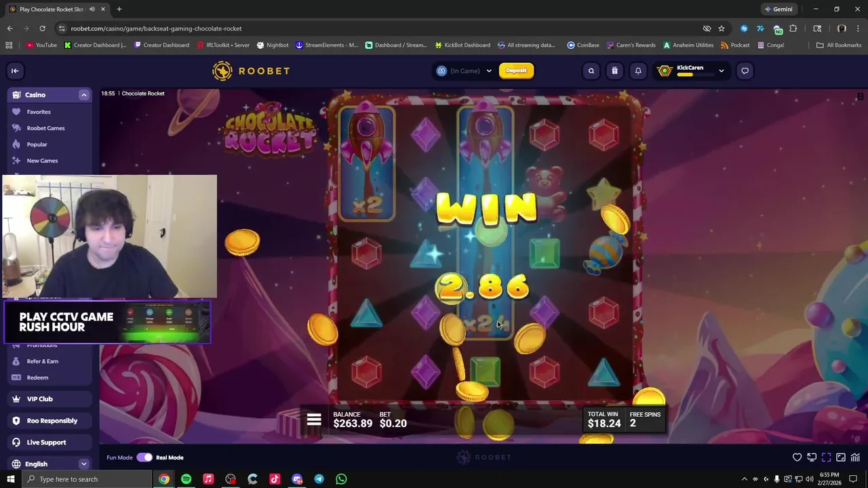Viewport: 868px width, 488px height.
Task: Open the KickBot Dashboard bookmark
Action: pyautogui.click(x=462, y=45)
